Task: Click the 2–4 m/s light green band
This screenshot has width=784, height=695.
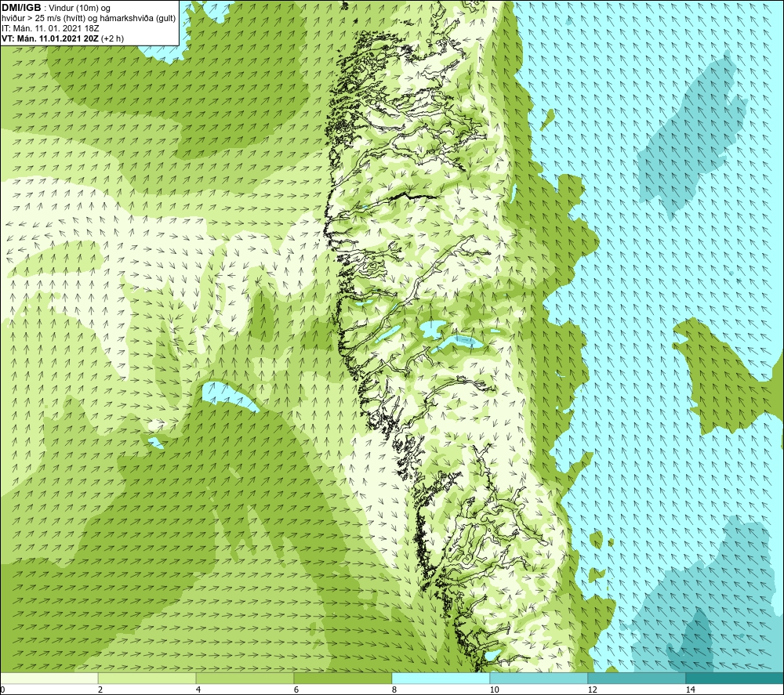Action: coord(147,679)
